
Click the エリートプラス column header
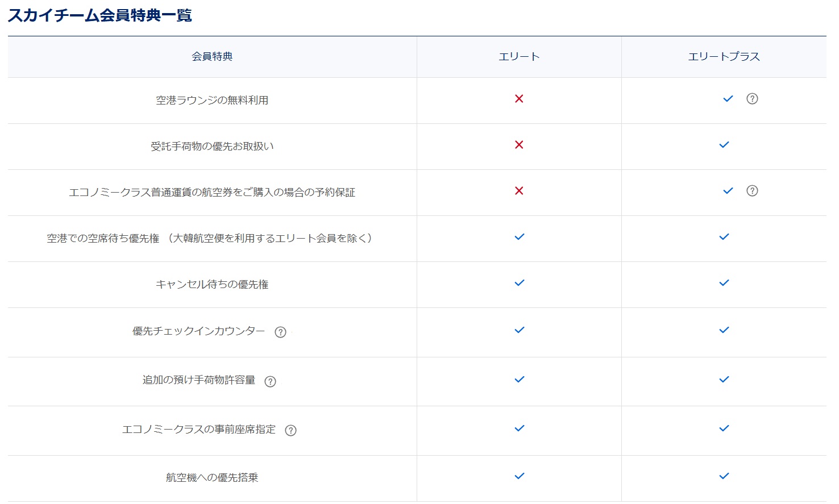coord(724,57)
